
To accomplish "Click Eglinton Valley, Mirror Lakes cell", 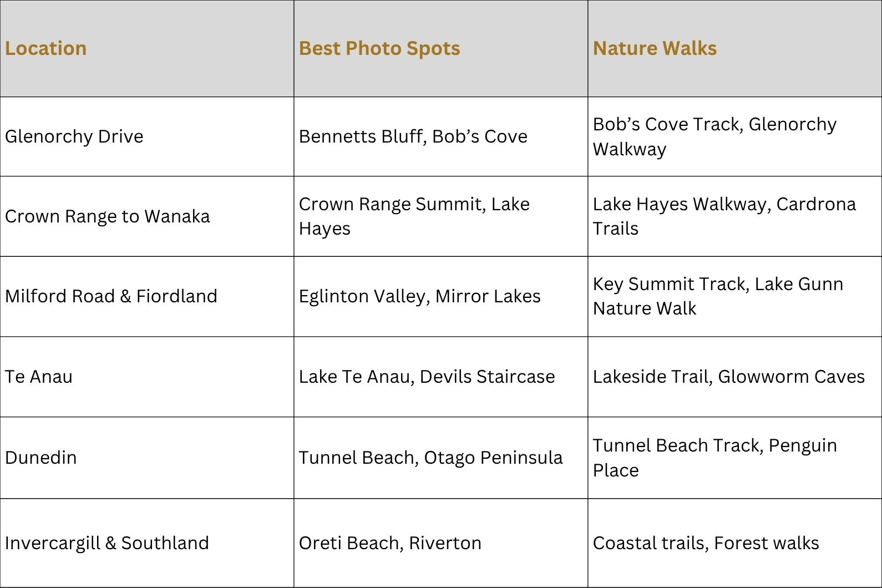I will (441, 296).
